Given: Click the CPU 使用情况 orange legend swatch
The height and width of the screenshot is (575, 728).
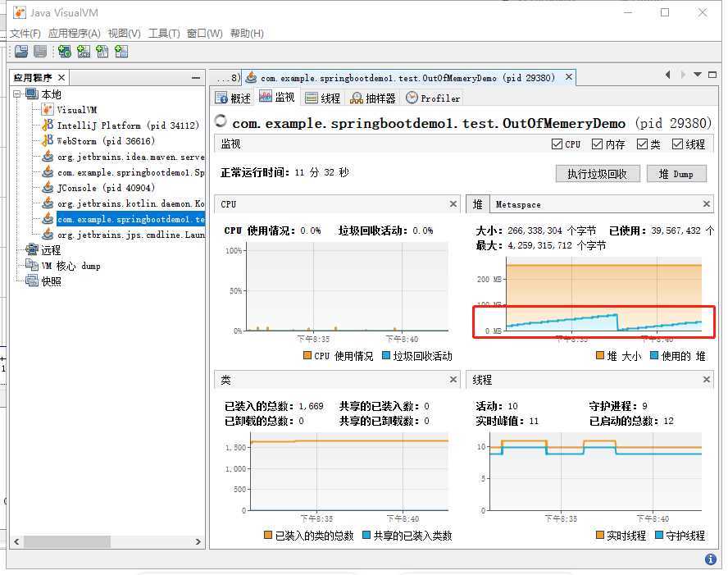Looking at the screenshot, I should 307,355.
